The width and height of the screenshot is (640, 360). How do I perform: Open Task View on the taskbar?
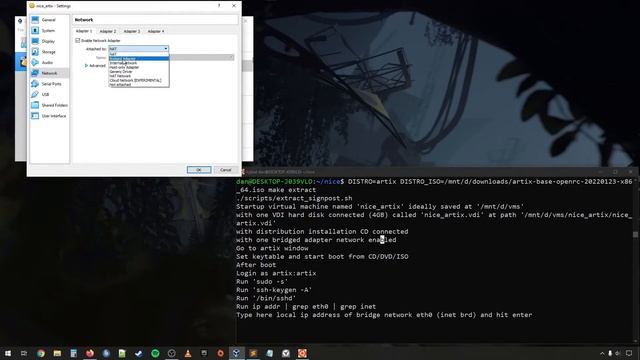pyautogui.click(x=24, y=353)
